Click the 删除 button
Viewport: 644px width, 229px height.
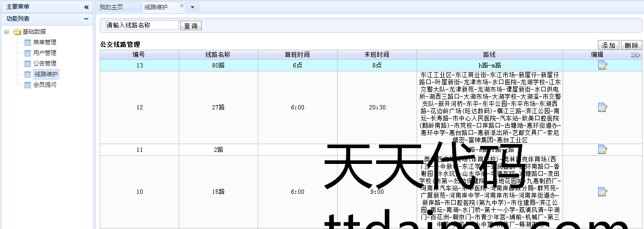pos(631,45)
